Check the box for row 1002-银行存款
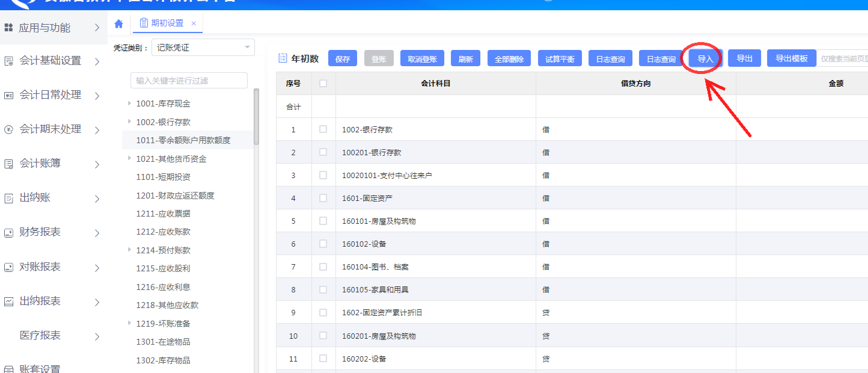This screenshot has width=868, height=373. click(323, 129)
